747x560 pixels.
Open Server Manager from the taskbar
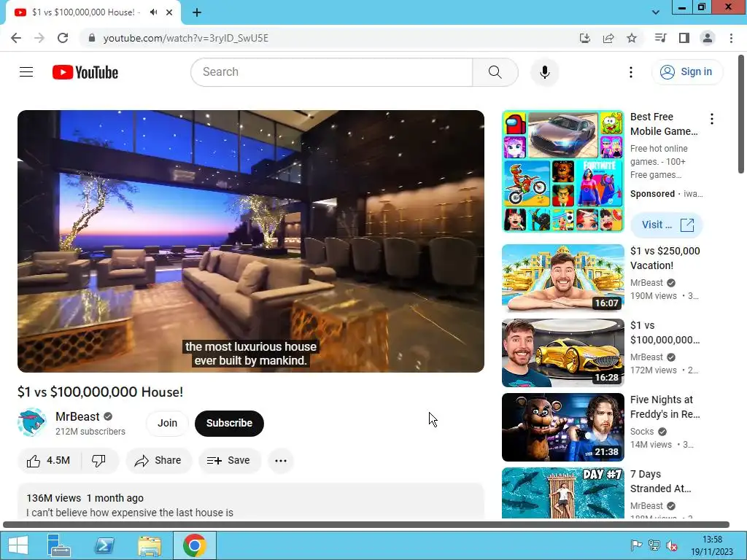pyautogui.click(x=59, y=545)
